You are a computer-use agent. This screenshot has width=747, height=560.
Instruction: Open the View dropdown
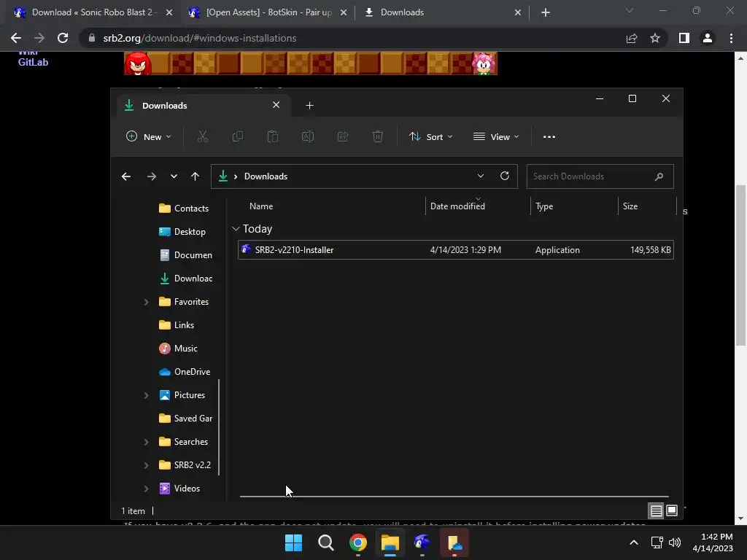click(496, 136)
